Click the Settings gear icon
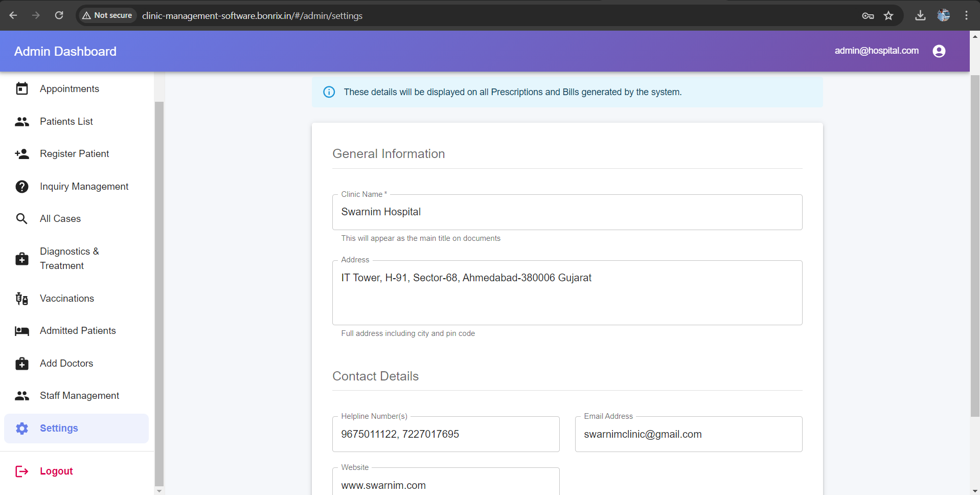This screenshot has width=980, height=495. point(22,428)
